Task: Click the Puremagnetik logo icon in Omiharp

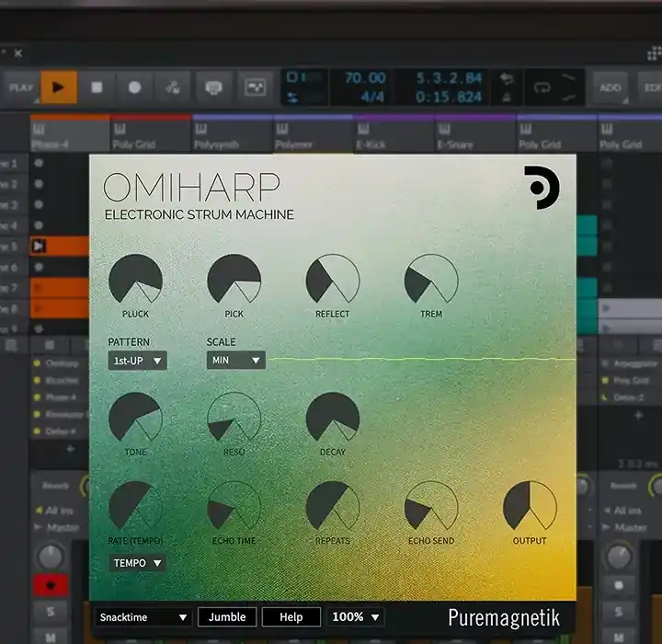Action: coord(542,188)
